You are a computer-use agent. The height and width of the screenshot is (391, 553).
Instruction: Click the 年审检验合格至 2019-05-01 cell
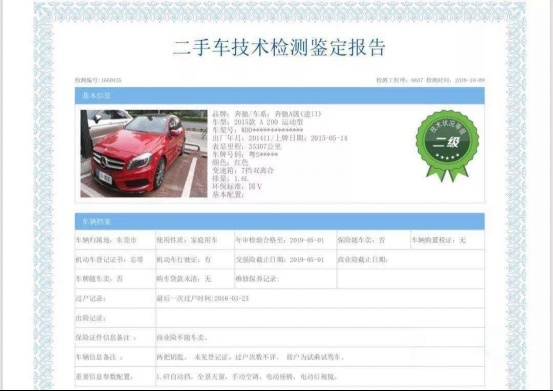[x=285, y=240]
